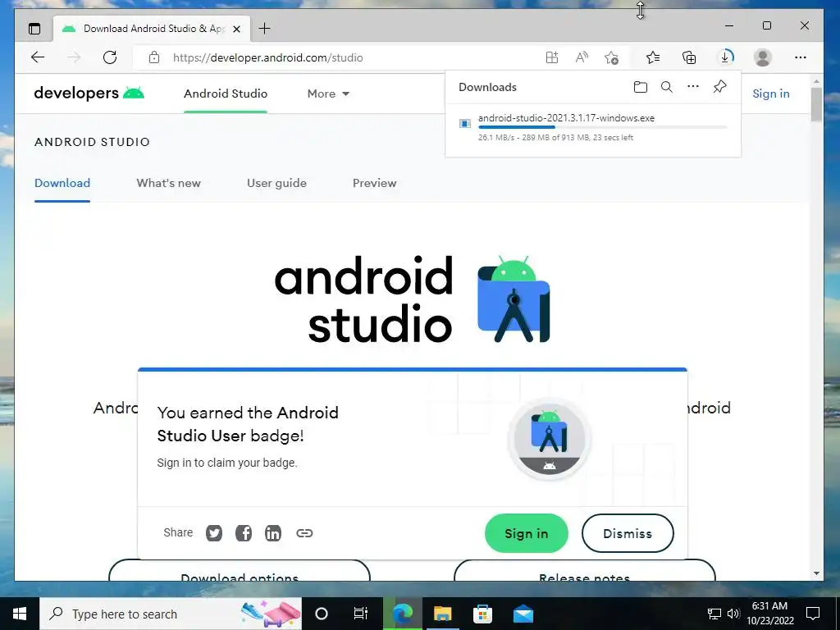Click the scroll down arrow on the page scrollbar
Viewport: 840px width, 630px height.
(x=816, y=573)
